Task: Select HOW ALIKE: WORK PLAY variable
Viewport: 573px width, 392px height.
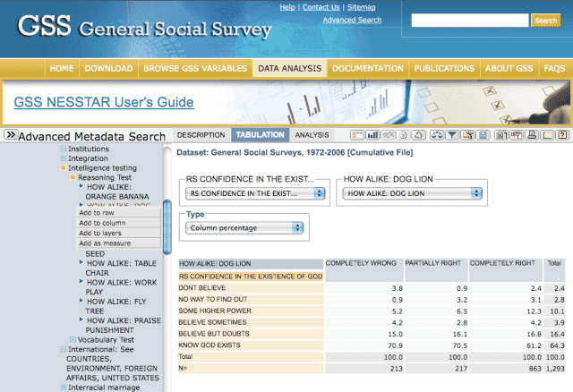Action: tap(122, 286)
